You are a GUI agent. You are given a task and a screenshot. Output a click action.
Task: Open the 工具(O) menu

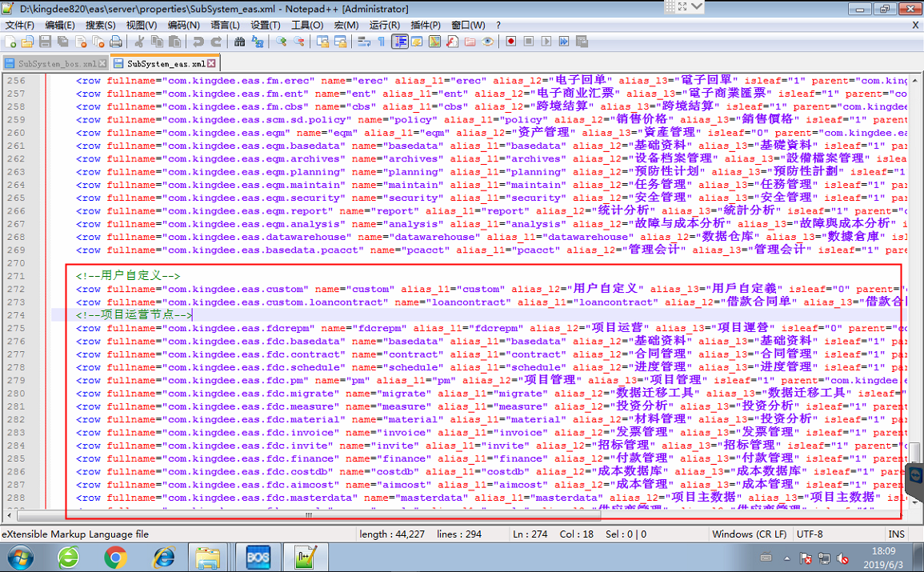(x=307, y=25)
